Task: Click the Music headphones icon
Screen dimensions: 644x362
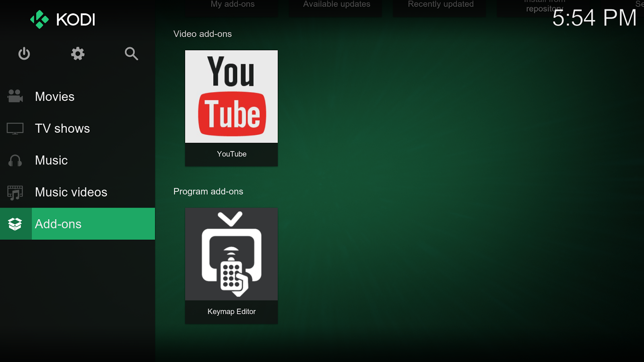Action: point(15,160)
